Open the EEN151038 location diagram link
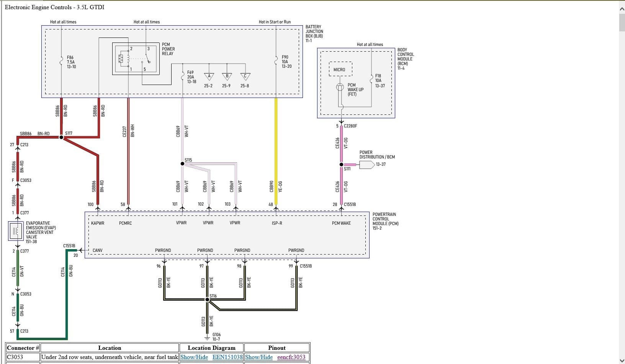This screenshot has height=364, width=625. point(227,357)
